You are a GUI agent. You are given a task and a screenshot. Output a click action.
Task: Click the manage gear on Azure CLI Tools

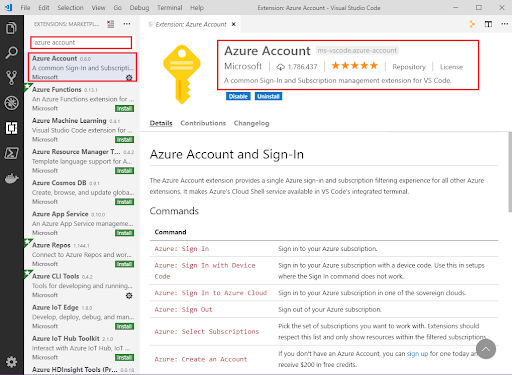point(129,295)
